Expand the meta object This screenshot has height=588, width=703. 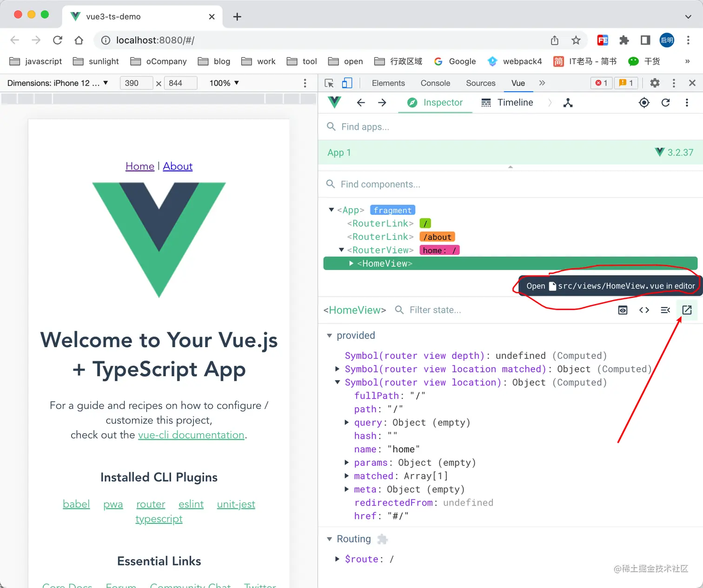click(346, 489)
